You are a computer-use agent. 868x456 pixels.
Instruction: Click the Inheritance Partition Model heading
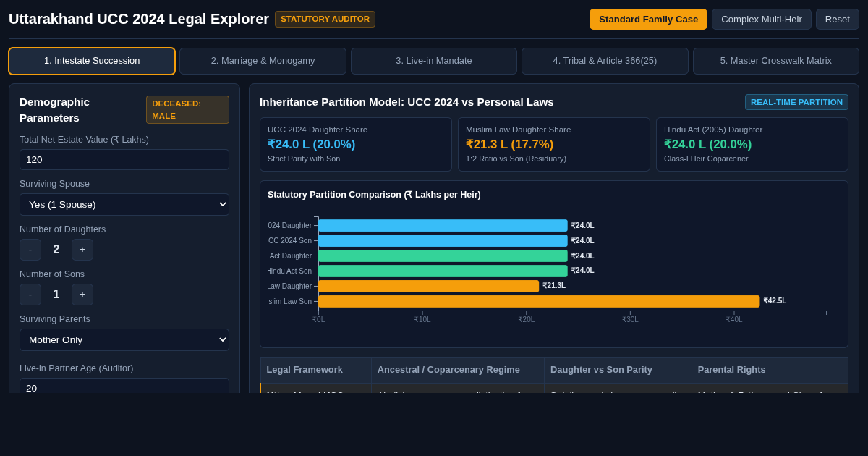tap(407, 102)
